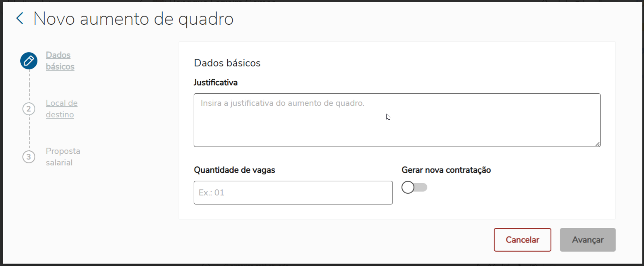
Task: Open the Local de destino step link
Action: pos(61,109)
